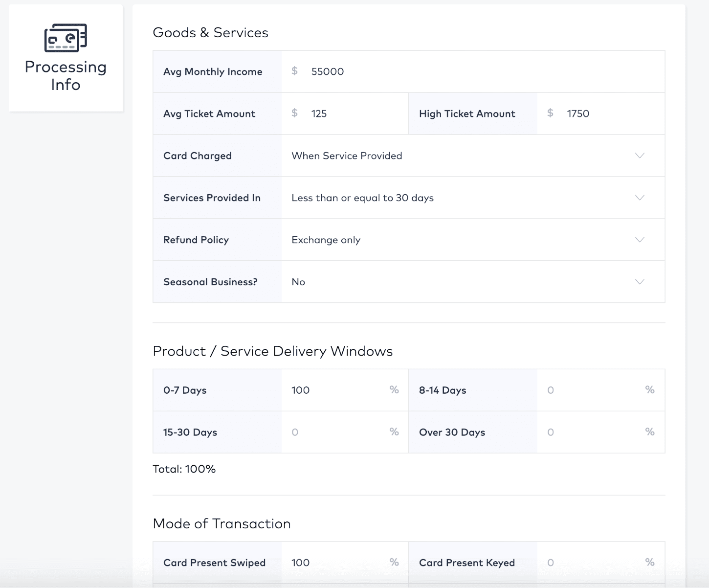Click the High Ticket Amount input
The width and height of the screenshot is (709, 588).
click(606, 113)
